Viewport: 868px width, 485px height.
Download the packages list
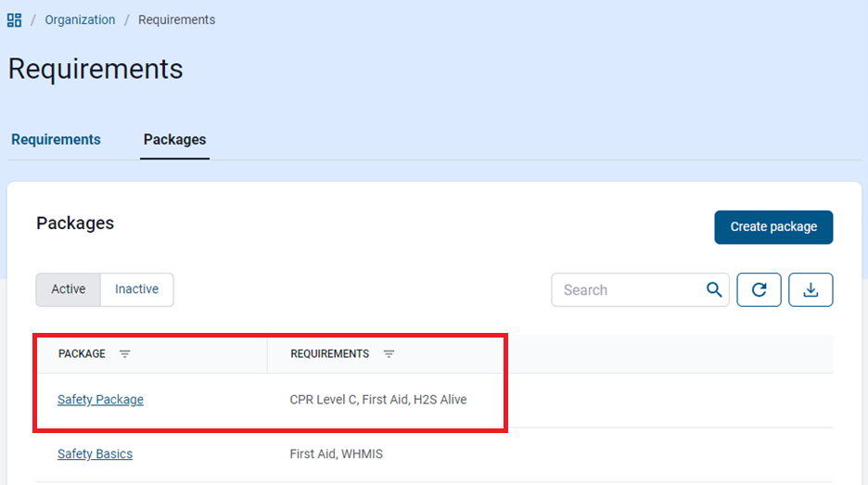coord(811,289)
